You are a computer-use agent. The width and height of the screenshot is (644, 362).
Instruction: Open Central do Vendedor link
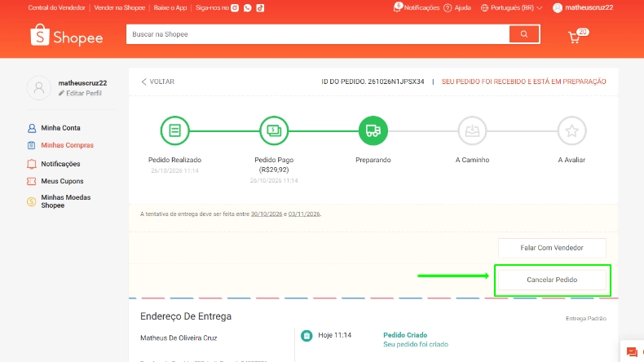click(x=57, y=8)
